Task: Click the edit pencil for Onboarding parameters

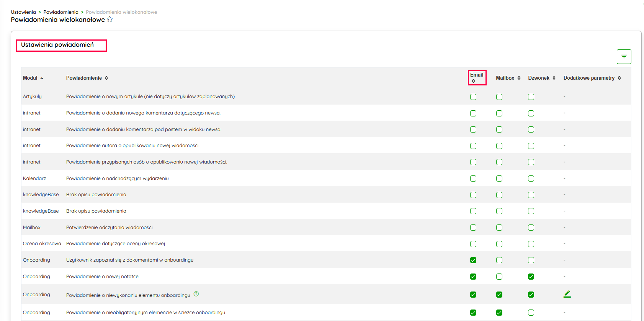Action: 567,294
